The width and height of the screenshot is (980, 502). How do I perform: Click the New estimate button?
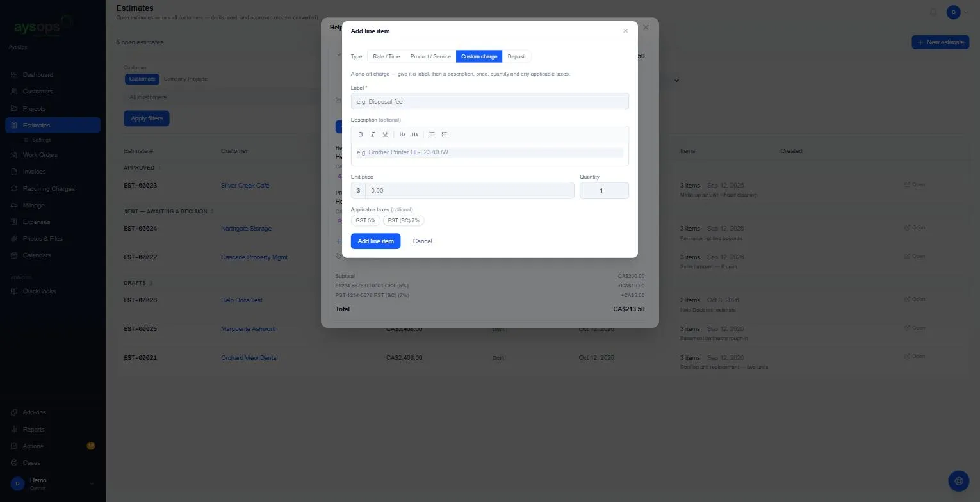[x=940, y=42]
